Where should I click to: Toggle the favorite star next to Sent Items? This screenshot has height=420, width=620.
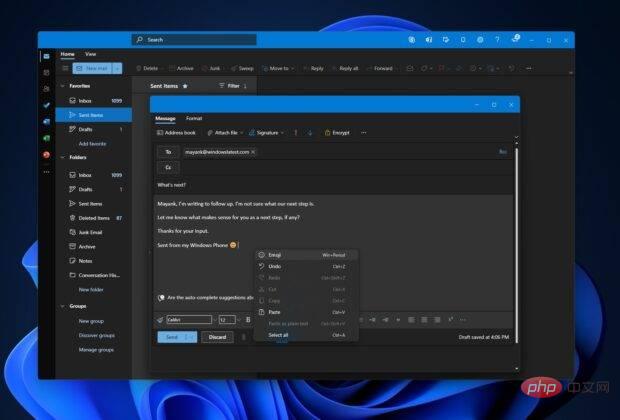point(185,86)
